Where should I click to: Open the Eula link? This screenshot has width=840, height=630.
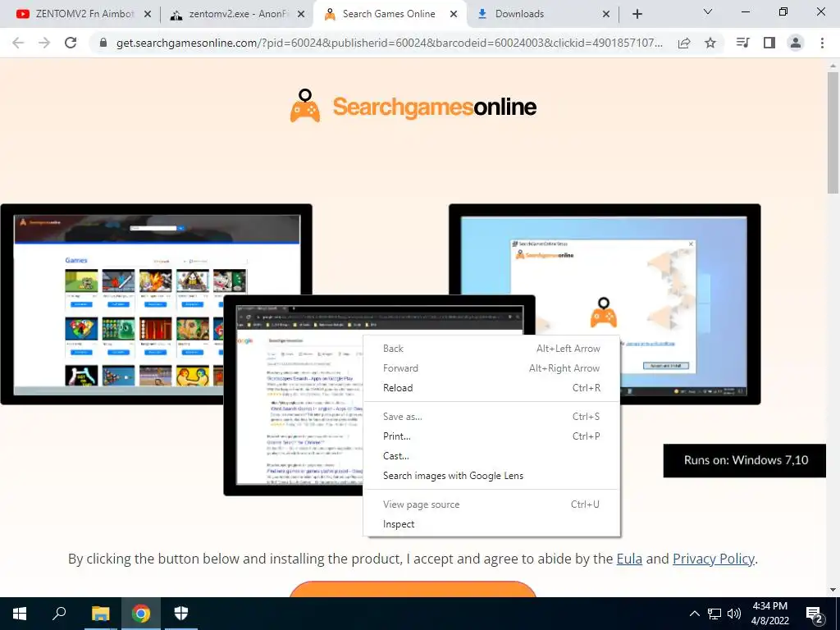[x=629, y=559]
